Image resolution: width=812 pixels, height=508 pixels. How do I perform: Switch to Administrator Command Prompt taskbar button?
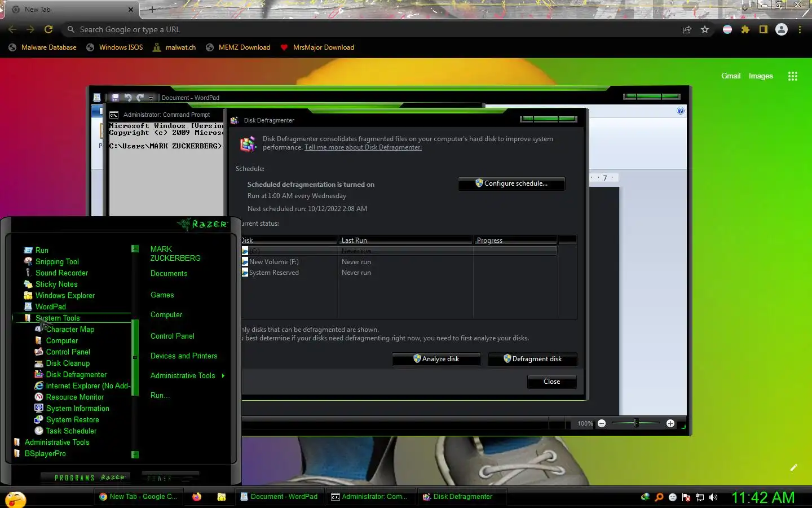(371, 497)
